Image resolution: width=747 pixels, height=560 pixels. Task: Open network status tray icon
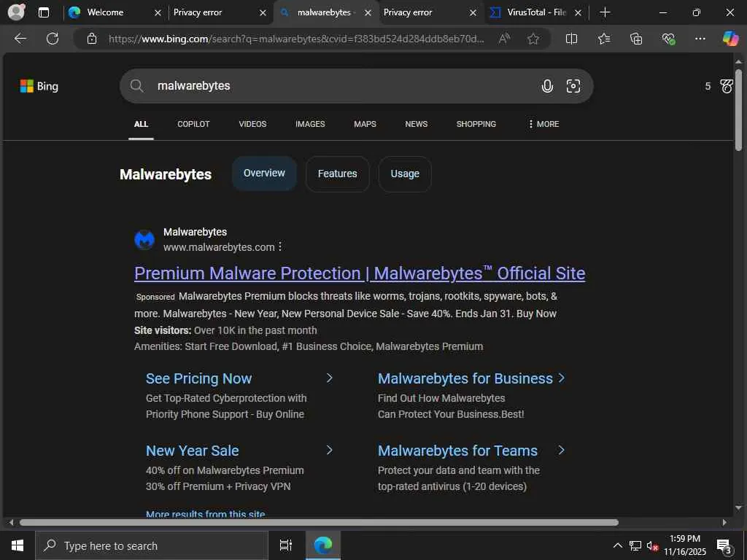click(x=635, y=545)
